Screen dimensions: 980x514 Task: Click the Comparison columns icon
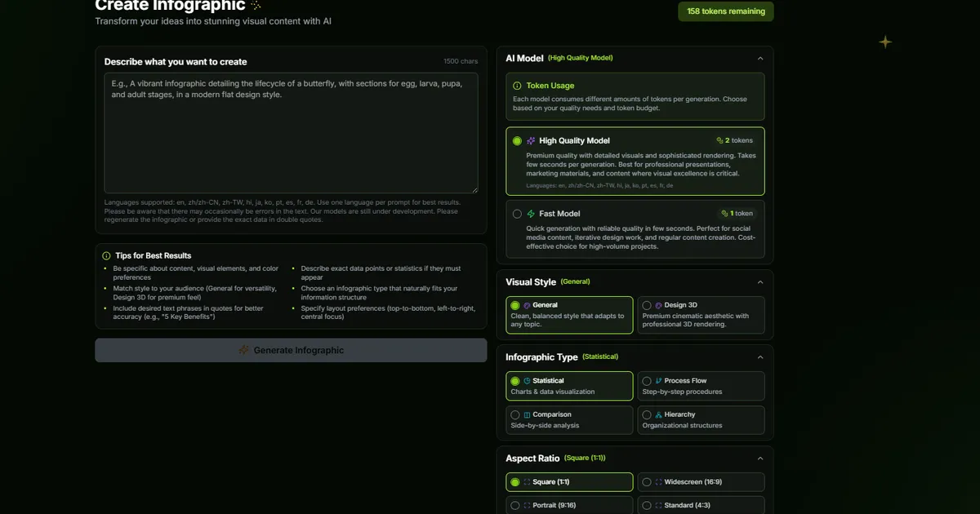(527, 414)
